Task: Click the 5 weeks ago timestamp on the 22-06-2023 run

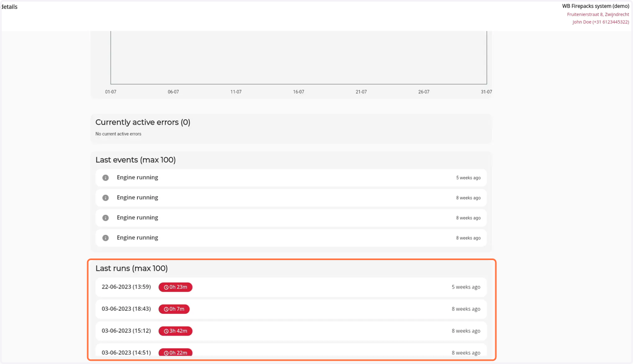Action: (466, 287)
